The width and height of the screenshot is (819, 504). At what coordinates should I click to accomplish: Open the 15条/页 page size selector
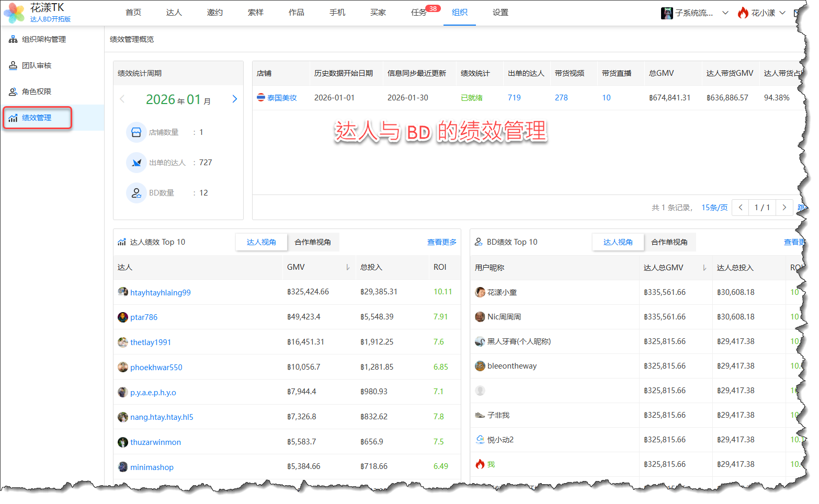714,208
